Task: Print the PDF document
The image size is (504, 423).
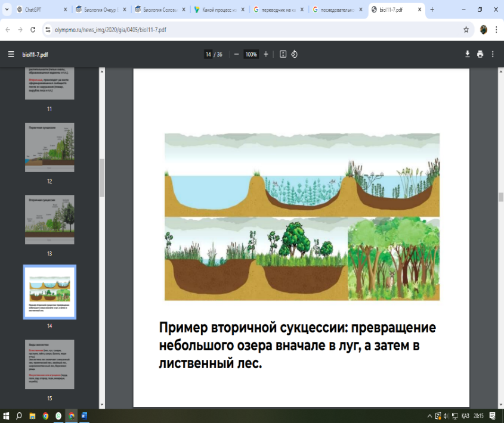Action: pyautogui.click(x=480, y=54)
